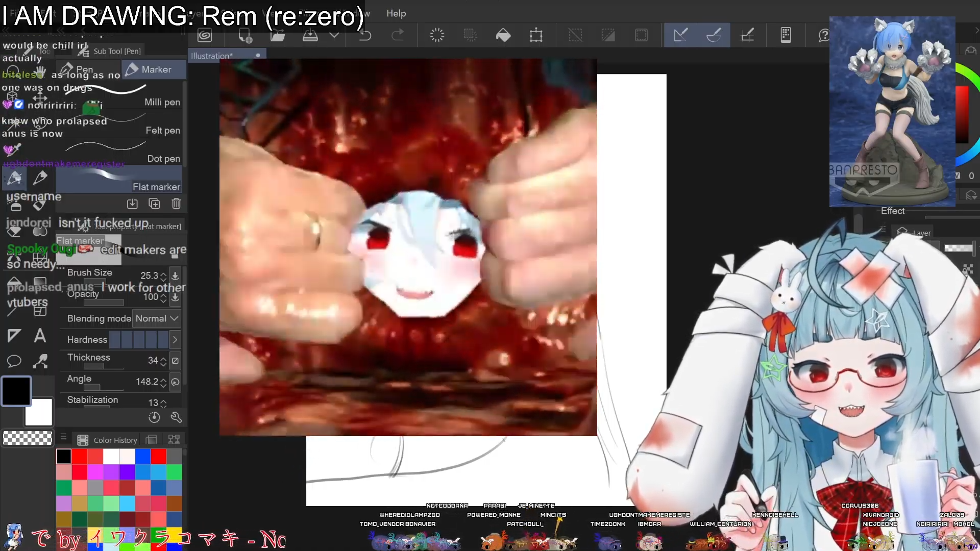Switch to the Marker sub tool tab
The width and height of the screenshot is (980, 551).
[x=154, y=69]
